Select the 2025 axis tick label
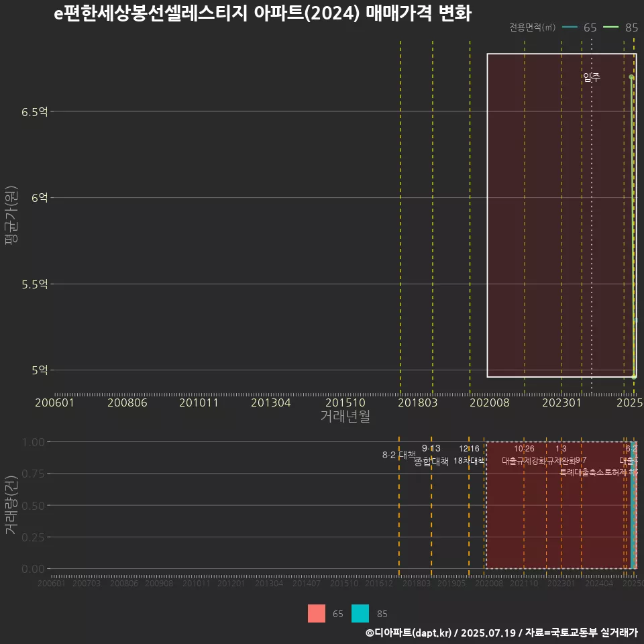Viewport: 644px width, 644px height. click(x=629, y=402)
